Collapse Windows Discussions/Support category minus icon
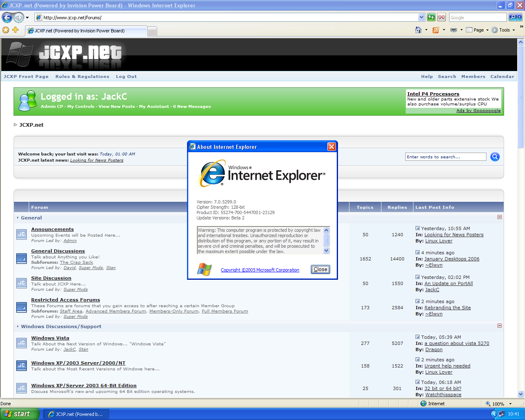525x420 pixels. pos(500,326)
